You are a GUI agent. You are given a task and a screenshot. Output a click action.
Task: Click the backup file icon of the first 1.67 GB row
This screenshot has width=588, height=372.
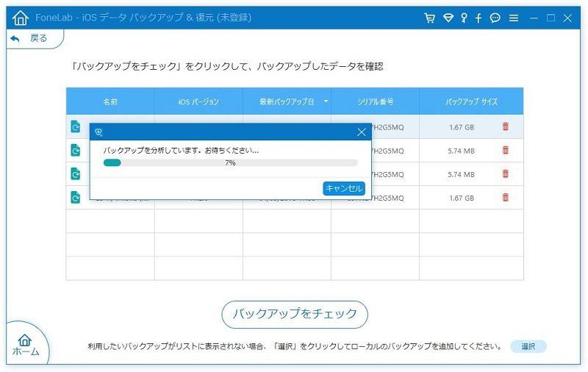click(x=76, y=126)
